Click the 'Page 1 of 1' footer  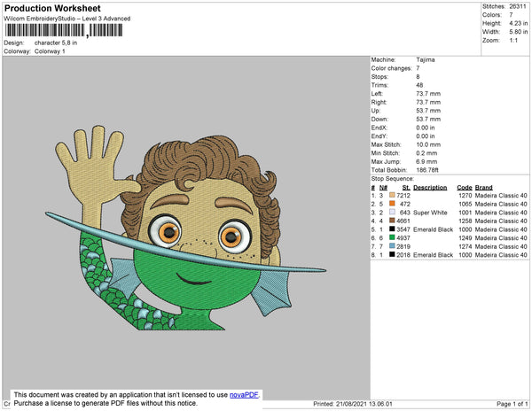tap(512, 404)
